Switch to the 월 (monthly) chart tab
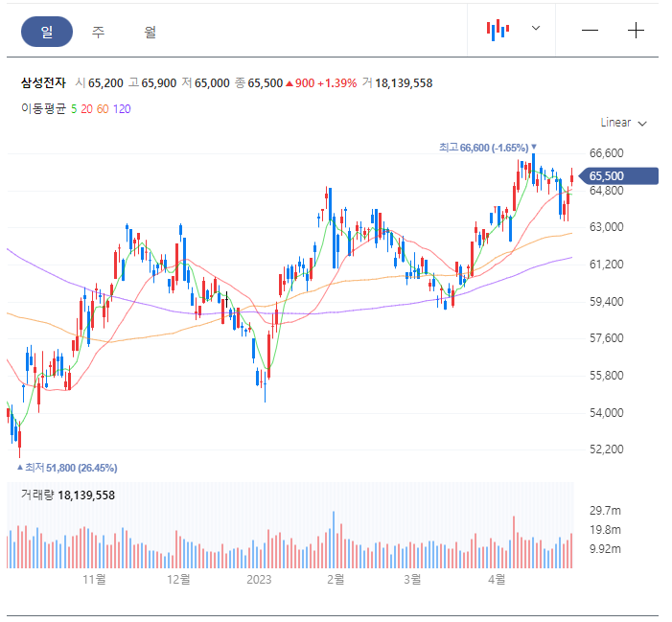Image resolution: width=672 pixels, height=622 pixels. click(150, 32)
